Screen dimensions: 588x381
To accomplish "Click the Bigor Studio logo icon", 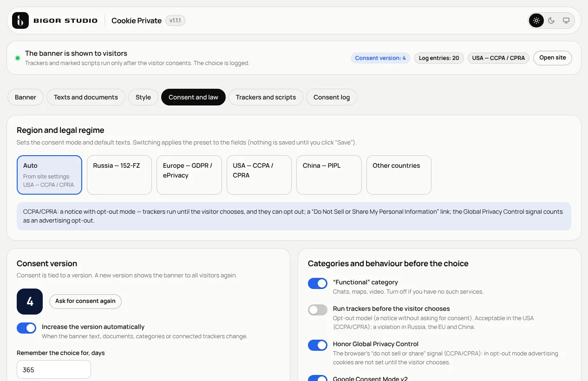I will click(x=20, y=20).
